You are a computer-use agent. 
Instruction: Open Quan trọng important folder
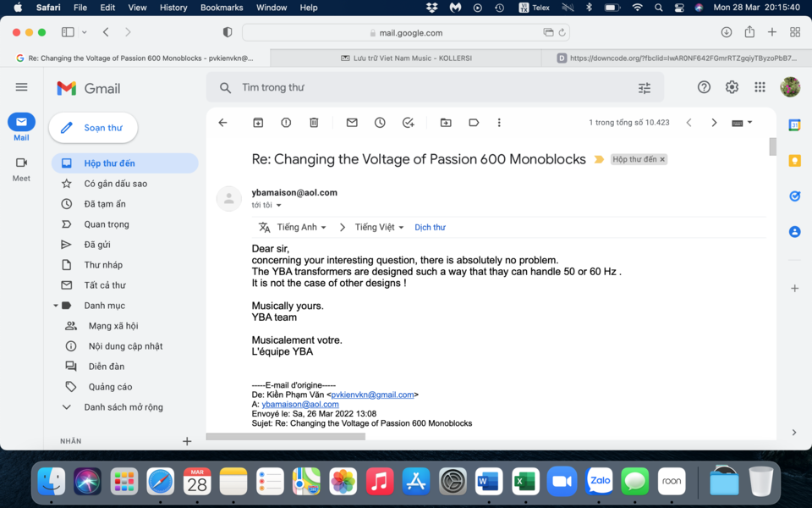(125, 224)
